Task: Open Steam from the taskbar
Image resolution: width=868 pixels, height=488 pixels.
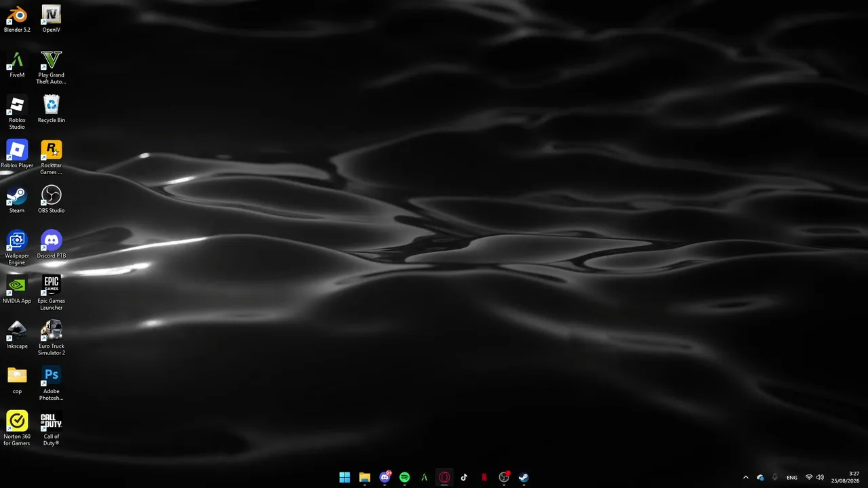Action: coord(524,477)
